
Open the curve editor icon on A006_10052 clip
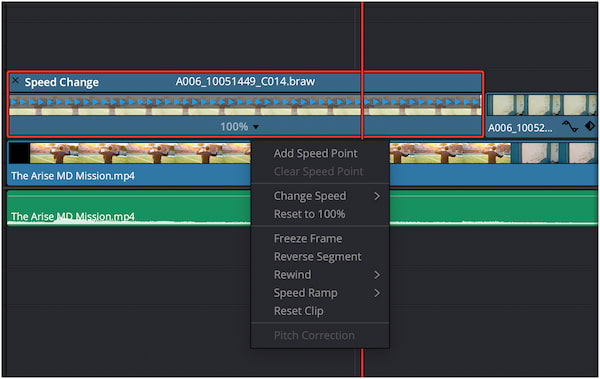click(570, 126)
